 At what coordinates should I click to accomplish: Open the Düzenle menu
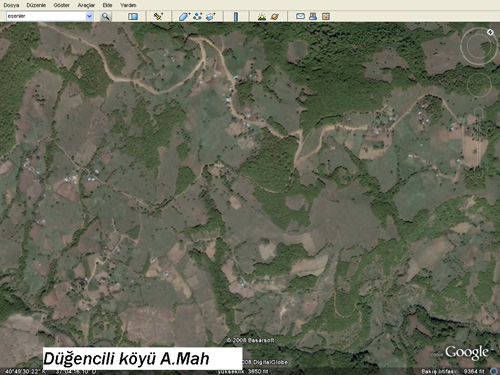pyautogui.click(x=36, y=5)
